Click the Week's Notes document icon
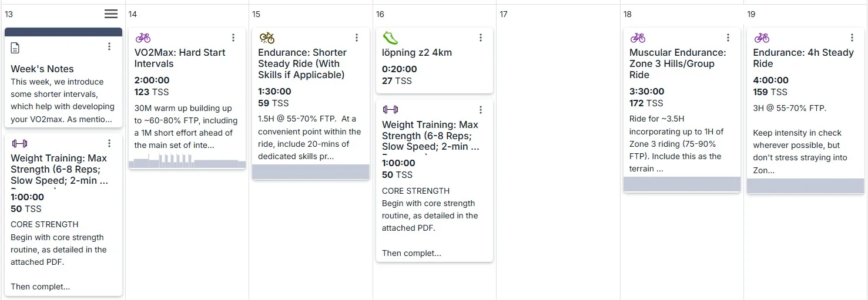This screenshot has height=300, width=868. [15, 48]
